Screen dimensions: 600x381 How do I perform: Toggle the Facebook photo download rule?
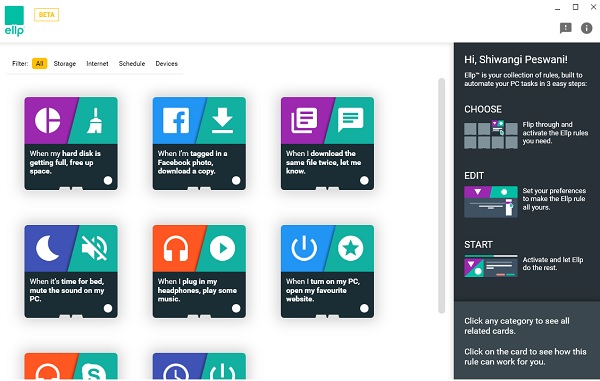(236, 181)
